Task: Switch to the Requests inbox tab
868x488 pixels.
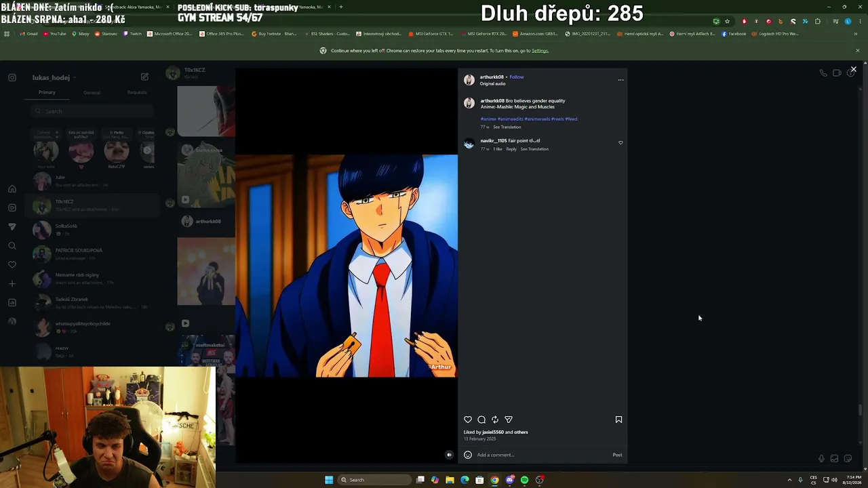Action: pyautogui.click(x=137, y=92)
